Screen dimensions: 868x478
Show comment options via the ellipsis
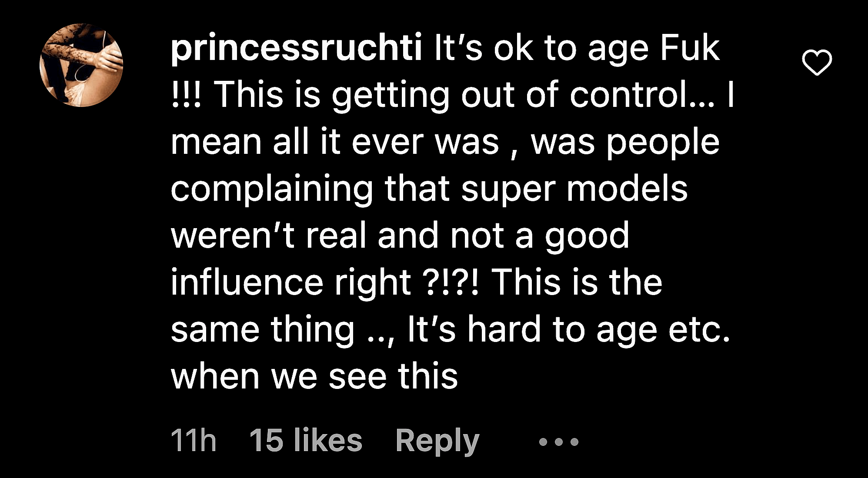point(558,442)
